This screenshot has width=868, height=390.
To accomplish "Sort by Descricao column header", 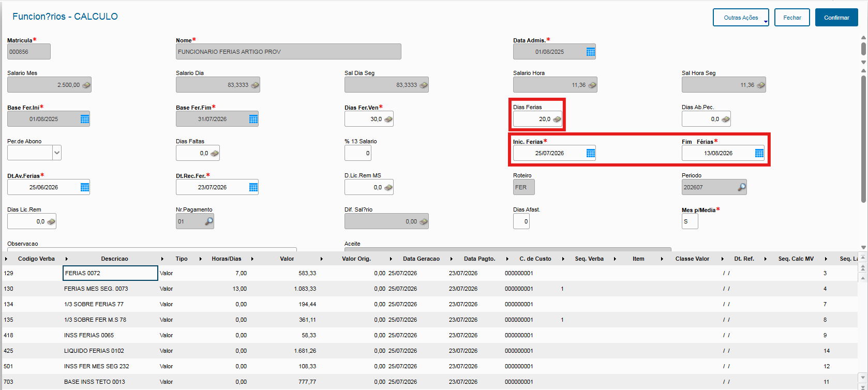I will (114, 259).
